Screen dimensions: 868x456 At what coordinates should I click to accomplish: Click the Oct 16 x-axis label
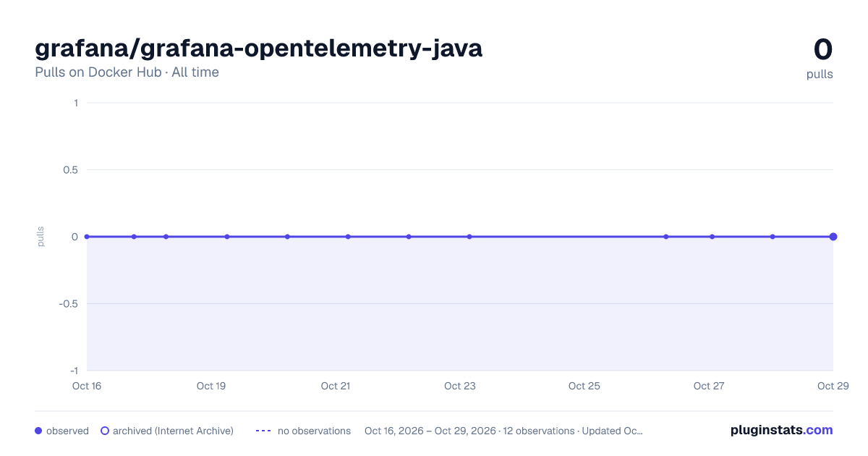(x=87, y=386)
